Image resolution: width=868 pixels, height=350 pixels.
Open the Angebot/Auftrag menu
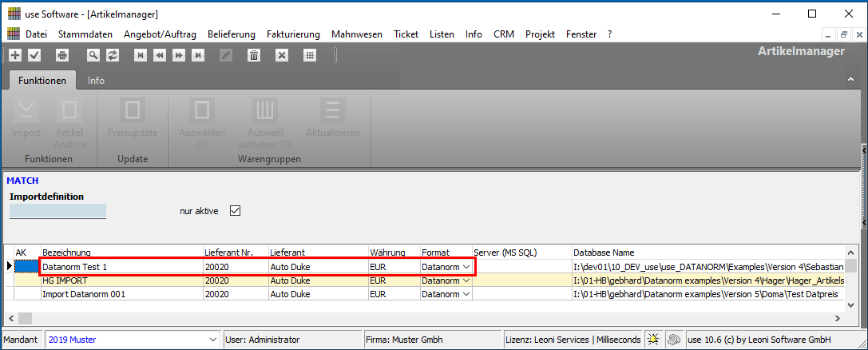[x=160, y=34]
